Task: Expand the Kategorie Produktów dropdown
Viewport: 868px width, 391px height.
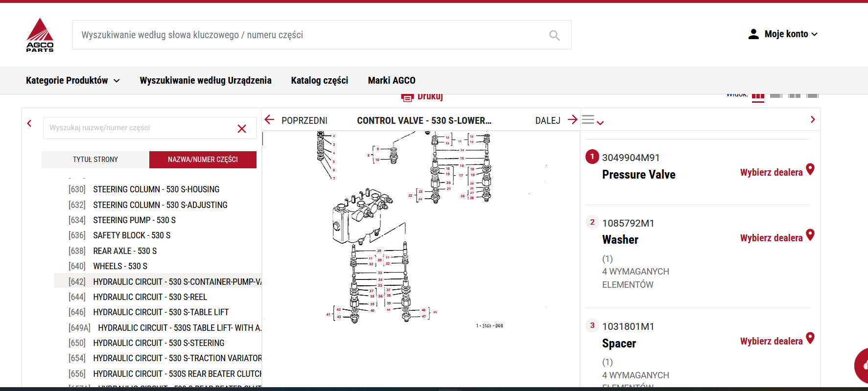Action: (x=72, y=80)
